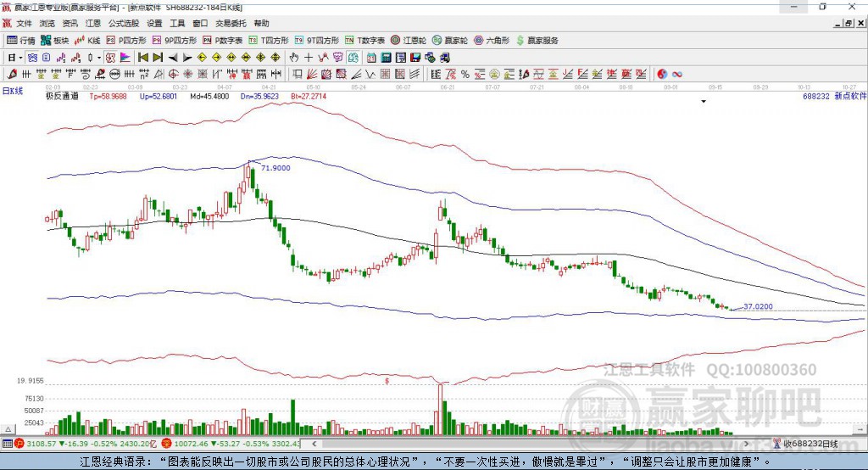The width and height of the screenshot is (868, 470).
Task: Toggle the 极反通道 channel indicator button
Action: [x=111, y=58]
